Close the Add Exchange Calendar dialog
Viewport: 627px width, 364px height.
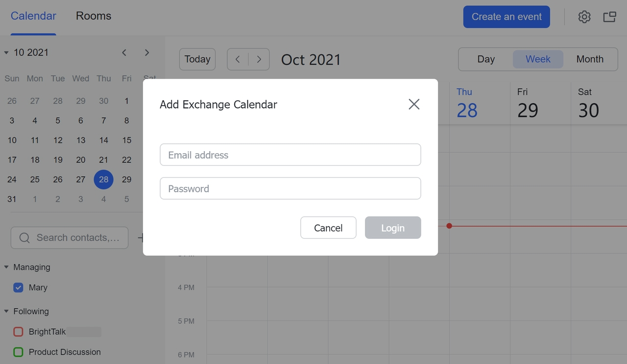click(414, 104)
